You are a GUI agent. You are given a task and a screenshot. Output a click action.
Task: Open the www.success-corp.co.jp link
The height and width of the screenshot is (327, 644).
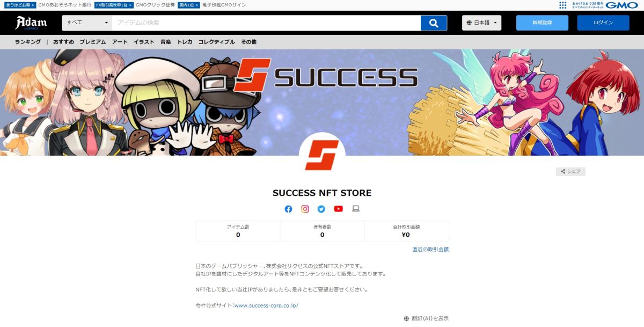pos(266,306)
